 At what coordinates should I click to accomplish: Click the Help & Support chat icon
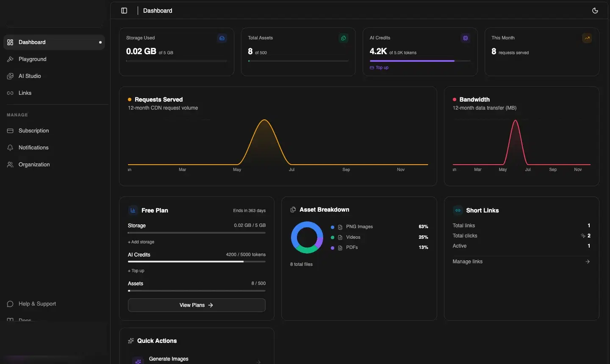coord(10,304)
